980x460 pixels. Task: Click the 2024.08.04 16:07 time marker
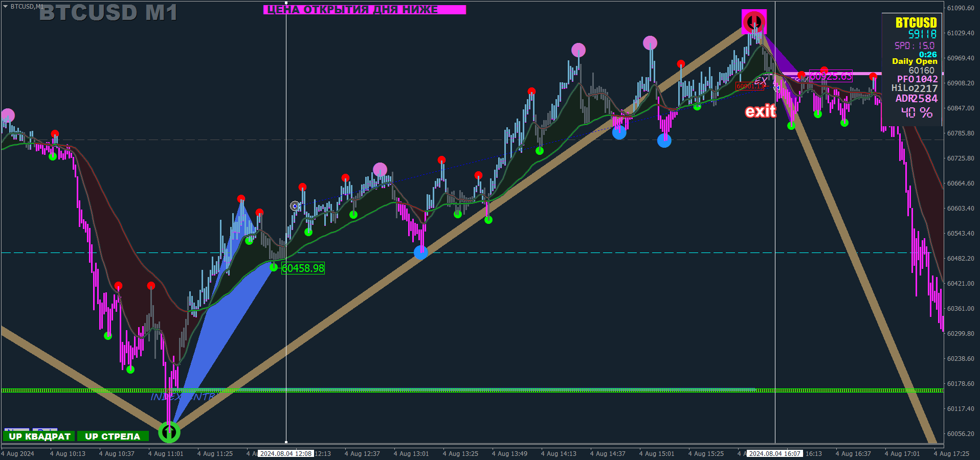click(775, 453)
